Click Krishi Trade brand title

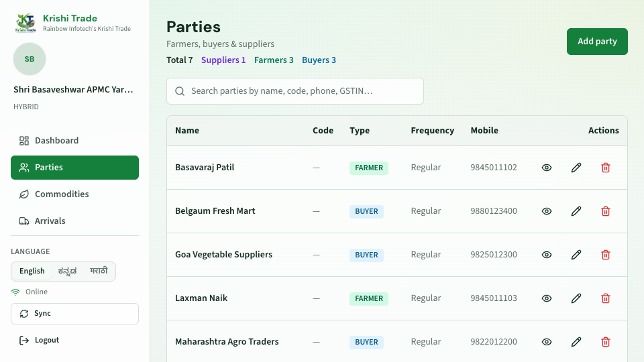70,19
